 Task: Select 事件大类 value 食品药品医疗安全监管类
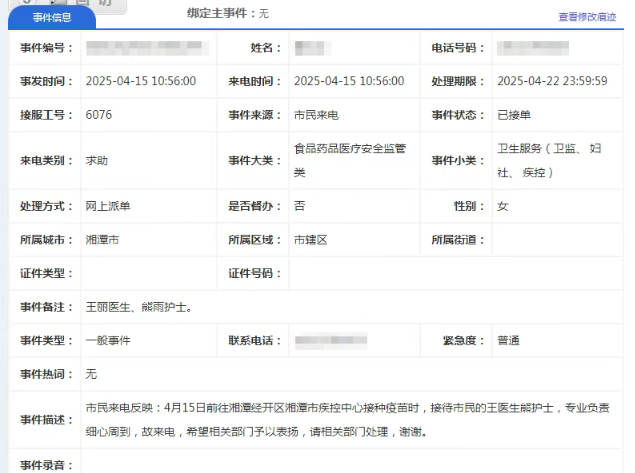350,160
